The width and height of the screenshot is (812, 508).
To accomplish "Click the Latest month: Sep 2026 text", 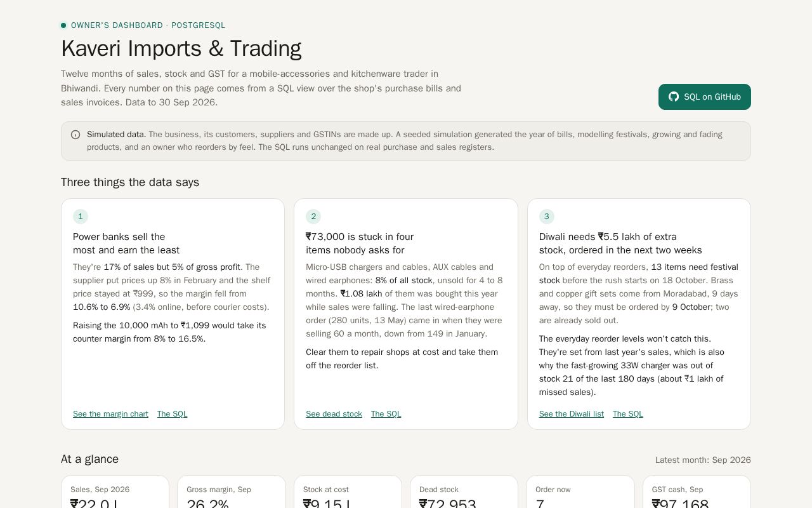I will click(x=703, y=460).
